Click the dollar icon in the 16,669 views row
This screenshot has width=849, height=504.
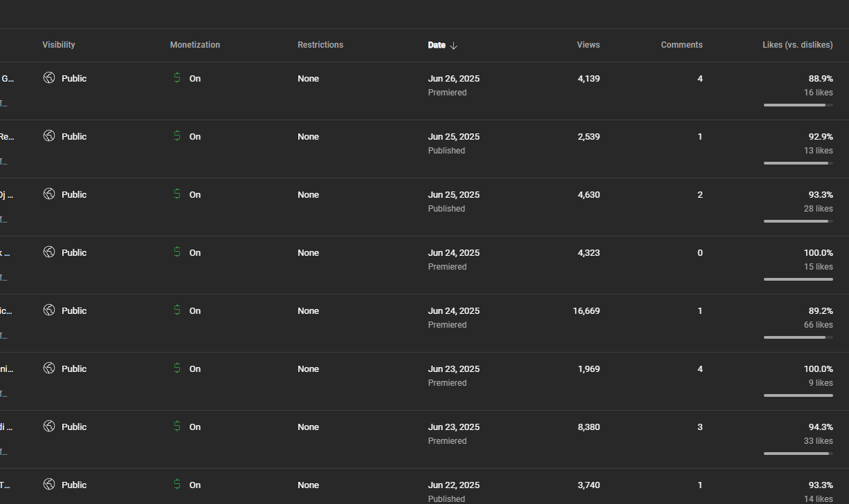[177, 310]
